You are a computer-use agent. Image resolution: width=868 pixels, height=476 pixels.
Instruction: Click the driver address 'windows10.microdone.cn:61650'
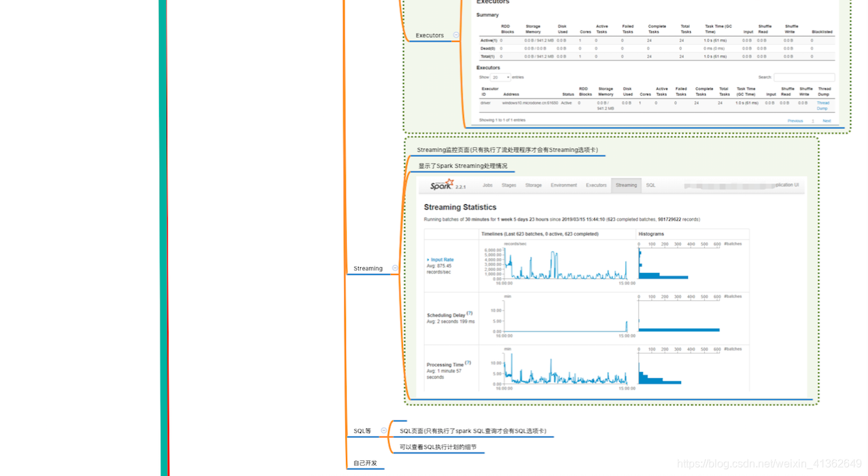(x=530, y=103)
